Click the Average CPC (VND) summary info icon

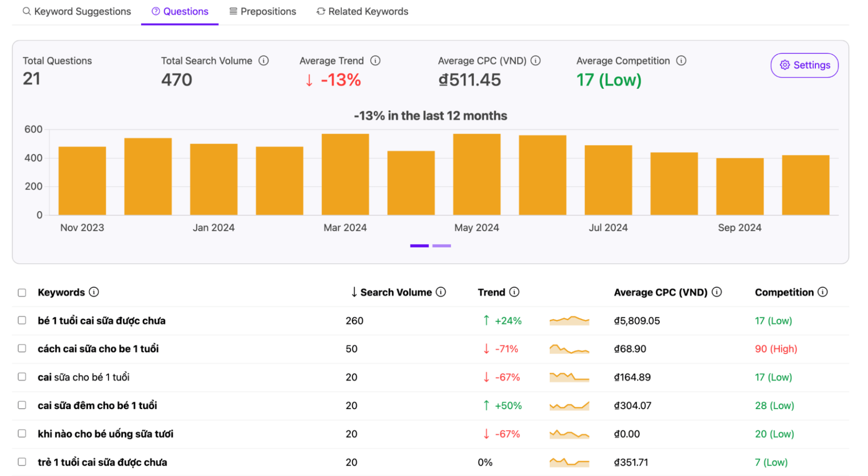pos(536,61)
